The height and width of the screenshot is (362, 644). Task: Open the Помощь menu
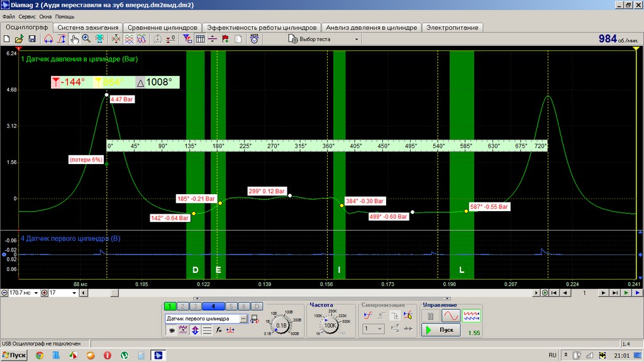point(65,17)
